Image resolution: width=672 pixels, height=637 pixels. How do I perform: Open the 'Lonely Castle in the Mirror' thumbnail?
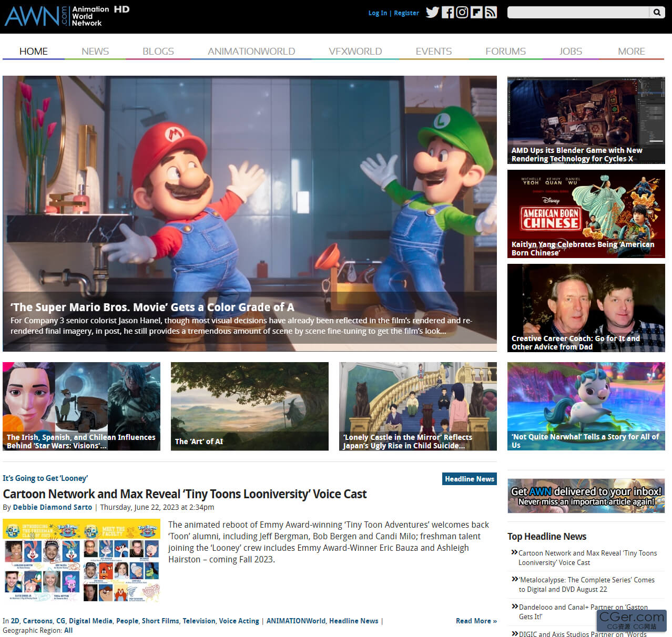click(418, 406)
